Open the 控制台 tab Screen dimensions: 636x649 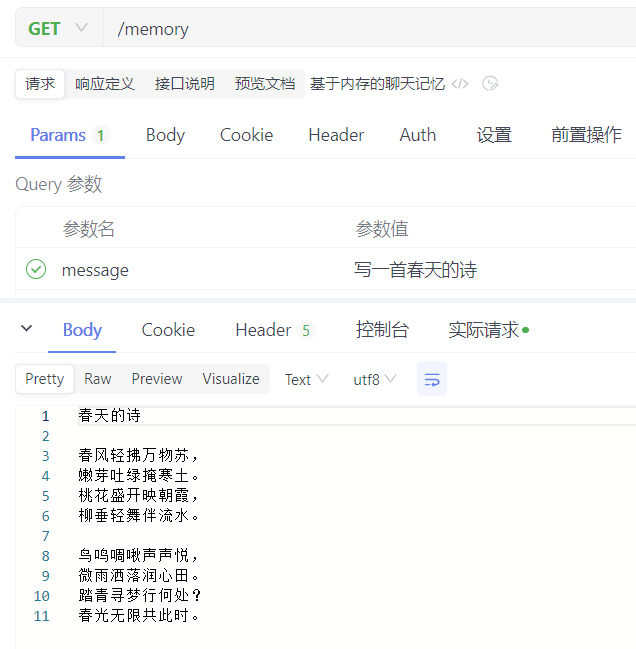click(382, 330)
